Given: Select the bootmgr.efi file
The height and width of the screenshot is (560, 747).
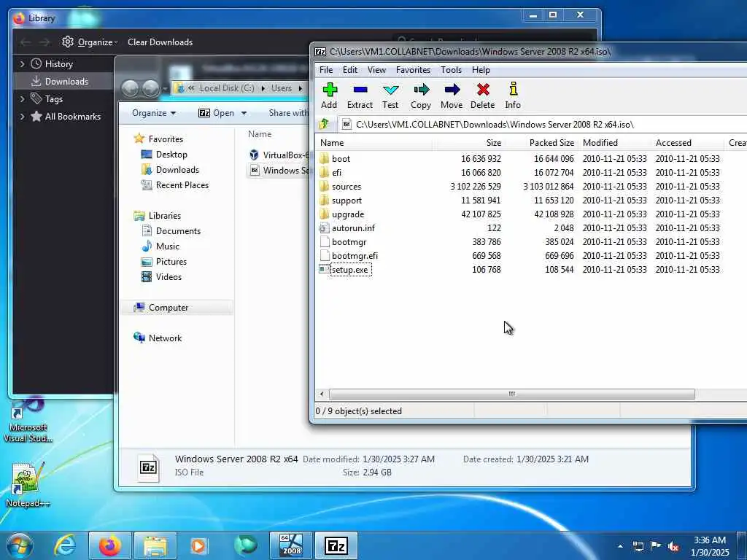Looking at the screenshot, I should pyautogui.click(x=355, y=256).
